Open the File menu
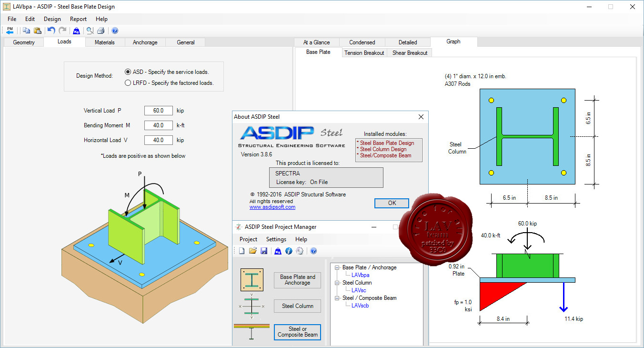 [12, 19]
